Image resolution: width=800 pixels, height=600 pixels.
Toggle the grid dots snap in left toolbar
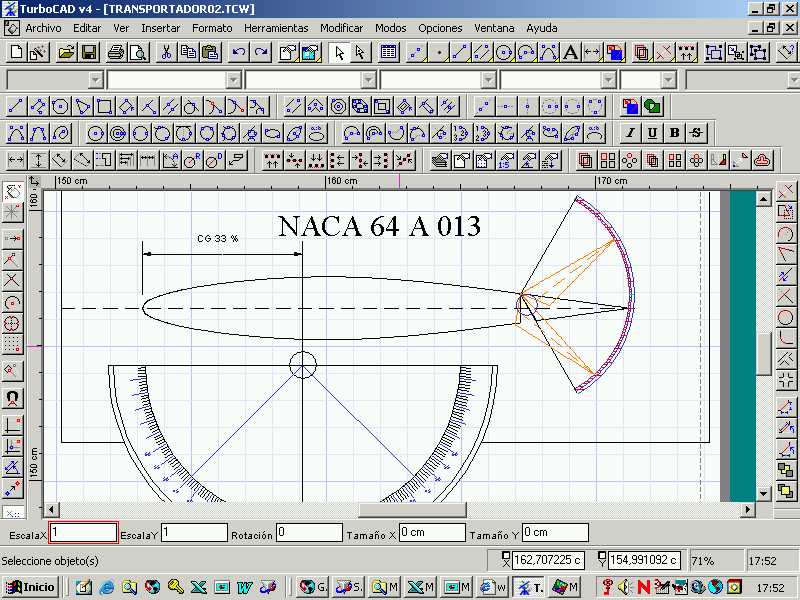(13, 345)
